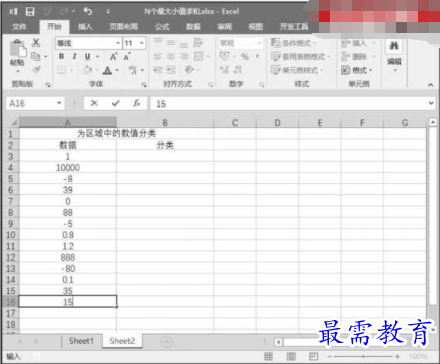
Task: Click the Save icon in the title bar
Action: [x=30, y=12]
